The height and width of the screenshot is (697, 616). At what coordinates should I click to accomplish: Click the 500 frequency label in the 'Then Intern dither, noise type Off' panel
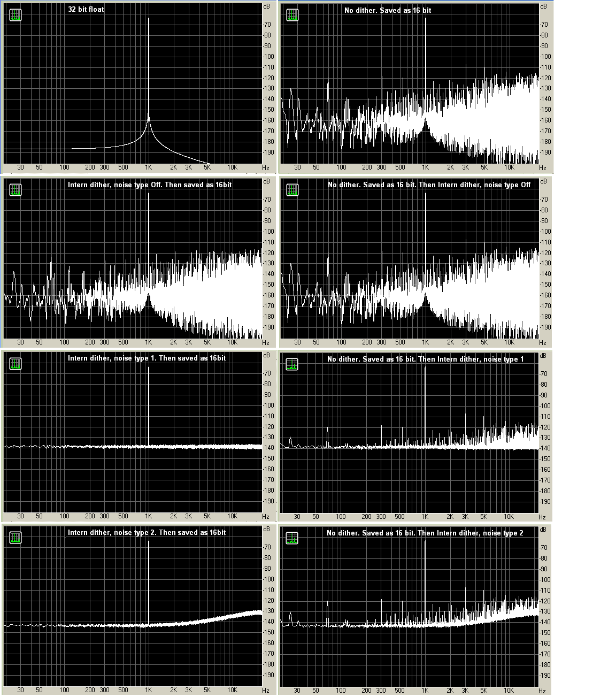400,342
